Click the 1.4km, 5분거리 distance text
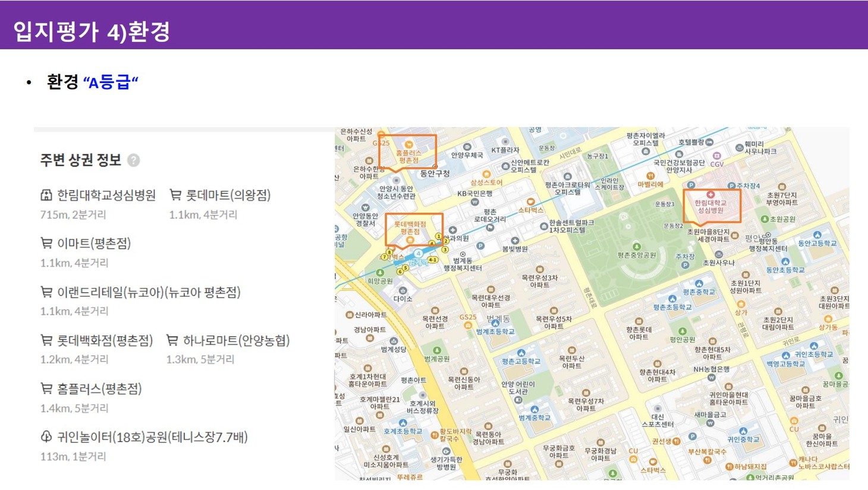Viewport: 868px width, 490px height. point(74,408)
